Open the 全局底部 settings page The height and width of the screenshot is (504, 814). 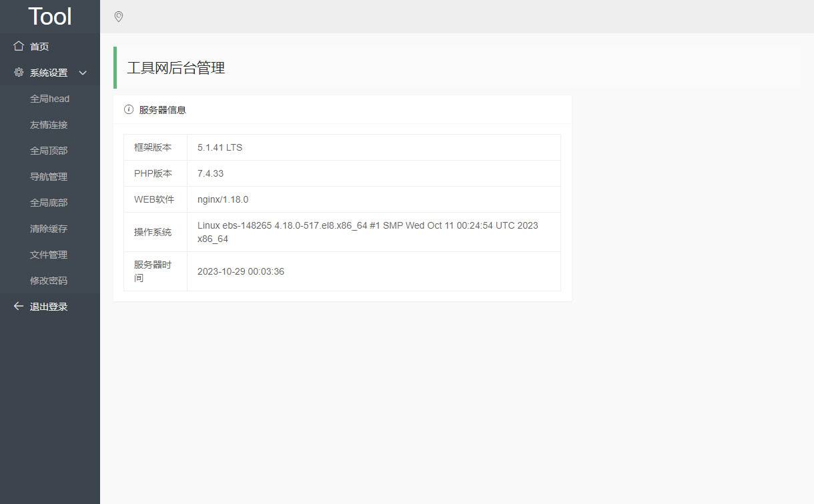tap(48, 202)
